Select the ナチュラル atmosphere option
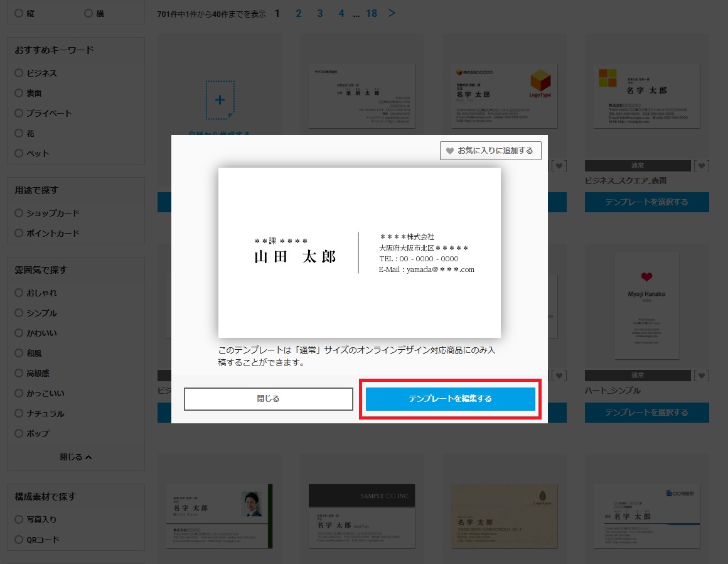This screenshot has width=728, height=564. [19, 413]
